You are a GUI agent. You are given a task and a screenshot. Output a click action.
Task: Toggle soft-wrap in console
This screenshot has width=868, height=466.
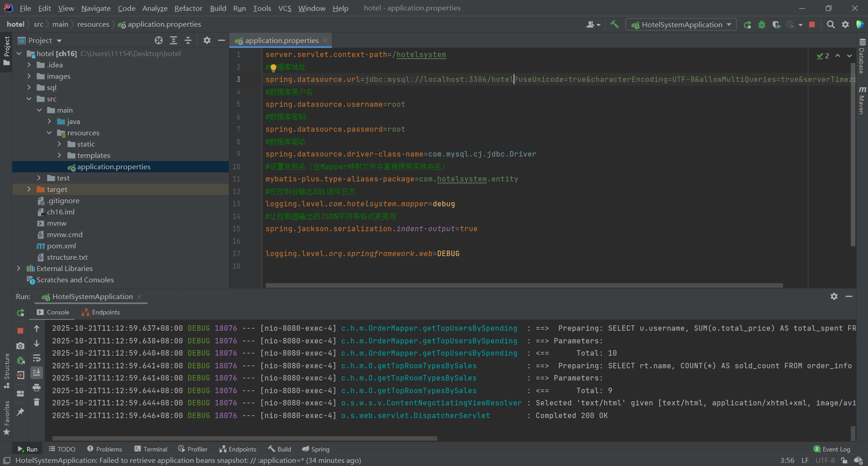[37, 358]
